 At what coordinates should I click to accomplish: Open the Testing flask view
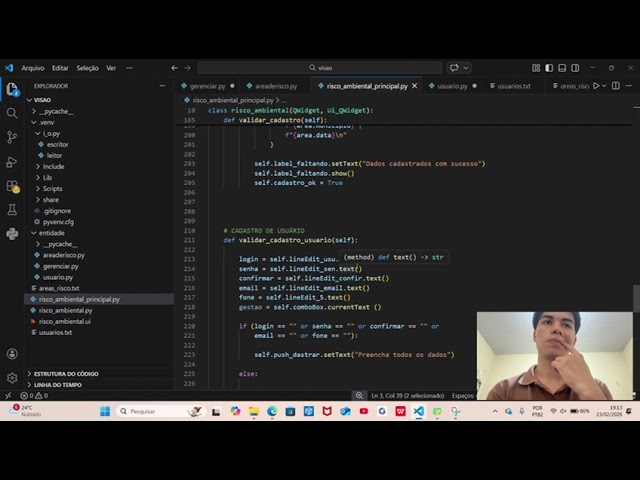click(x=12, y=210)
